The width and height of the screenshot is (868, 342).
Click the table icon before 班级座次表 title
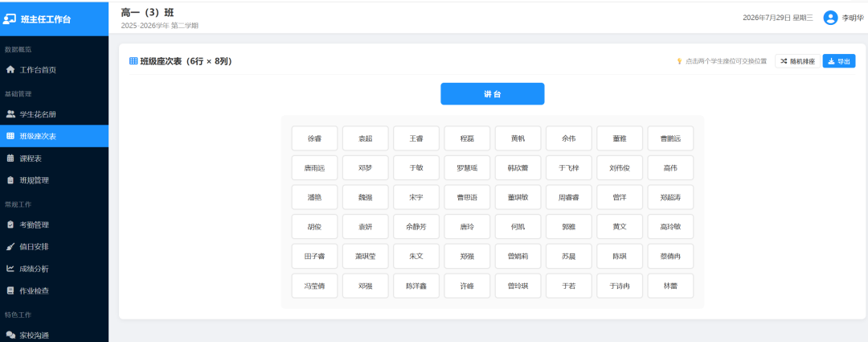133,61
